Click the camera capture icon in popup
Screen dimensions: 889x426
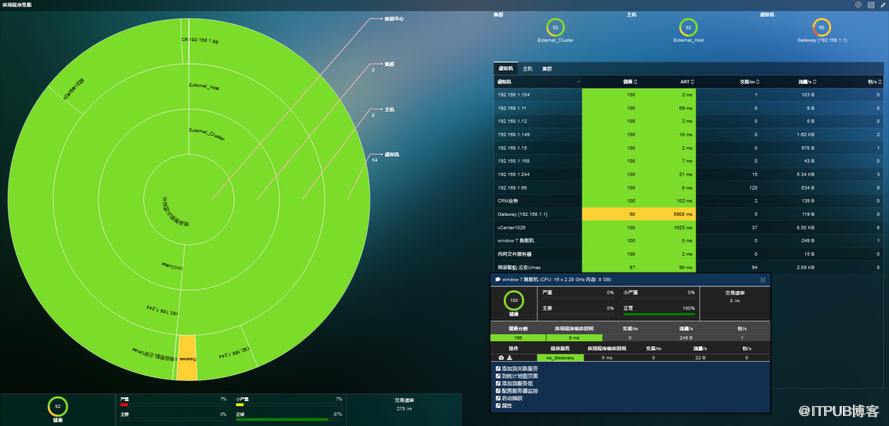pyautogui.click(x=500, y=357)
